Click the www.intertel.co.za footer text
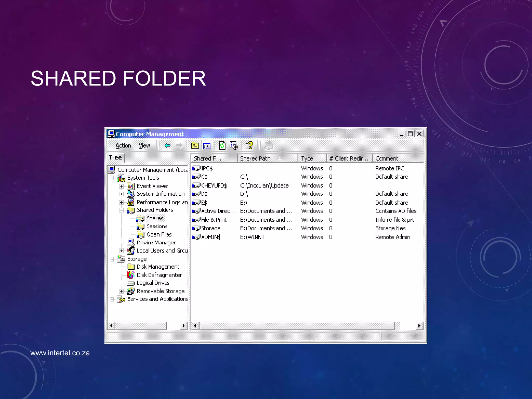The height and width of the screenshot is (399, 532). (x=60, y=353)
